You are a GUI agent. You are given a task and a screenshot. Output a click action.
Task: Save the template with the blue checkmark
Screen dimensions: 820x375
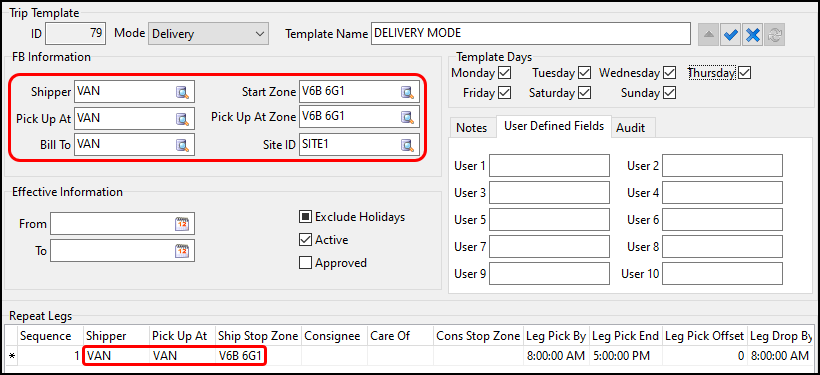[x=731, y=35]
